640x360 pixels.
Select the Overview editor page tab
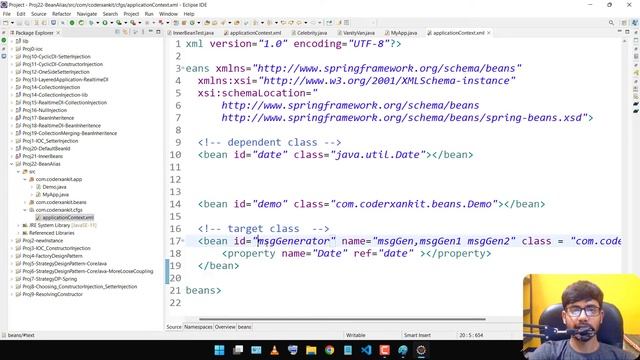coord(225,327)
